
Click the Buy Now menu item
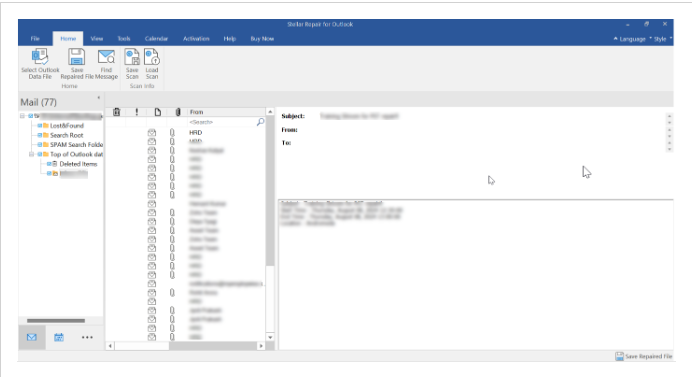coord(262,39)
